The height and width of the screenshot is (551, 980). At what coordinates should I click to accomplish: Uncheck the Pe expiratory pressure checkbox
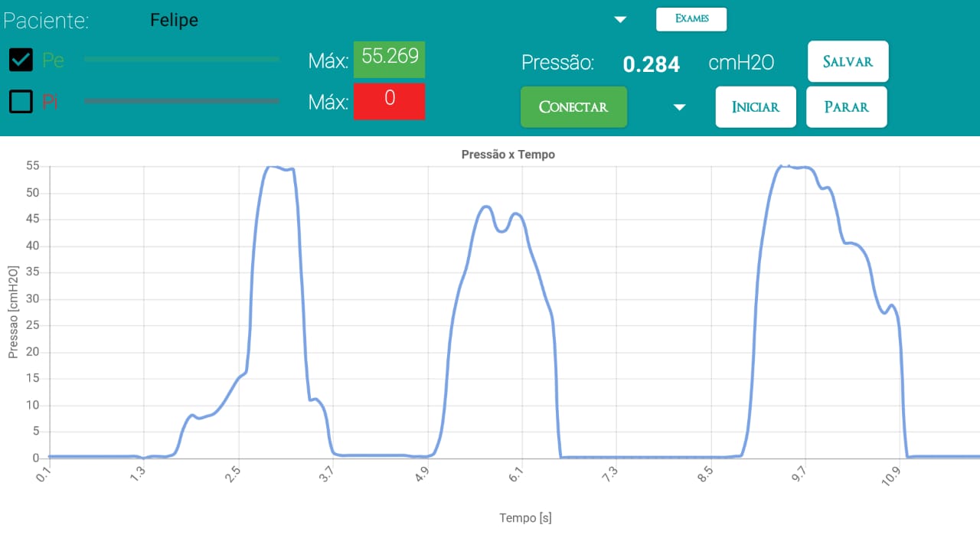point(21,60)
